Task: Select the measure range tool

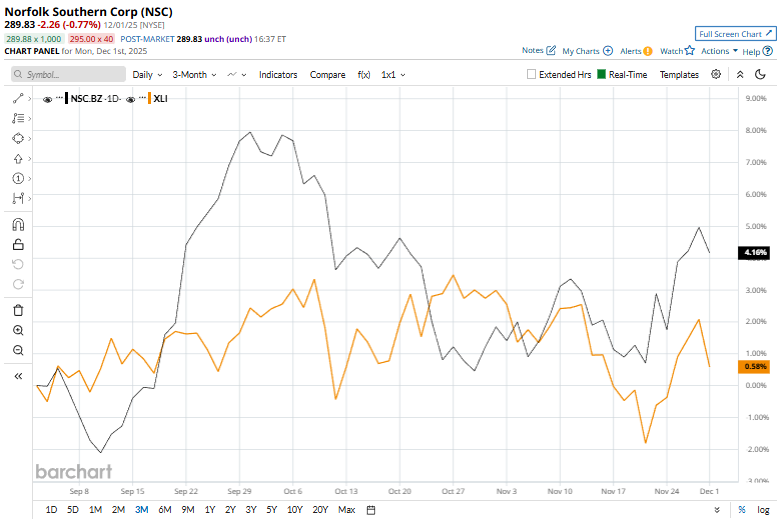Action: coord(18,198)
